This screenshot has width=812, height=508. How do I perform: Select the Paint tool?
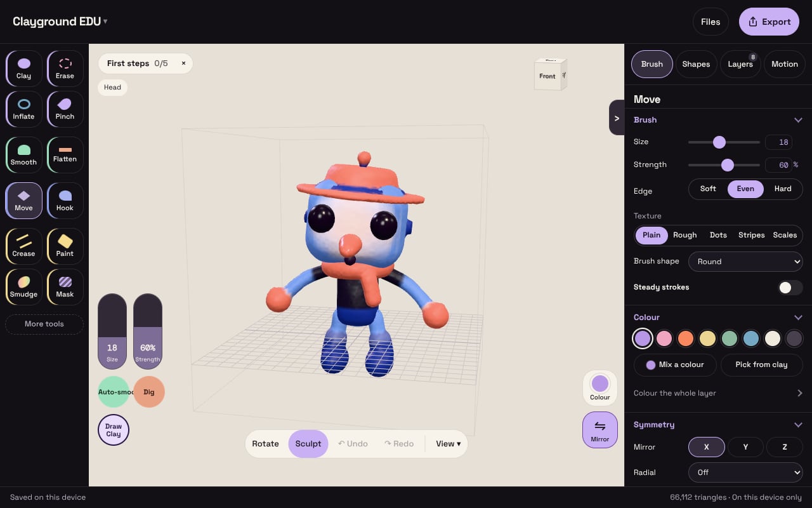pyautogui.click(x=65, y=246)
